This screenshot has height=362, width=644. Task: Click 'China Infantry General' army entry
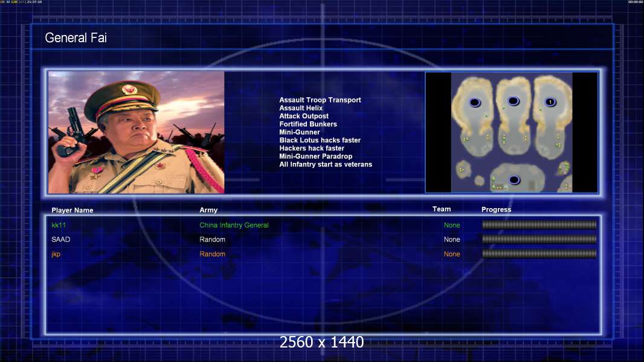(x=234, y=225)
